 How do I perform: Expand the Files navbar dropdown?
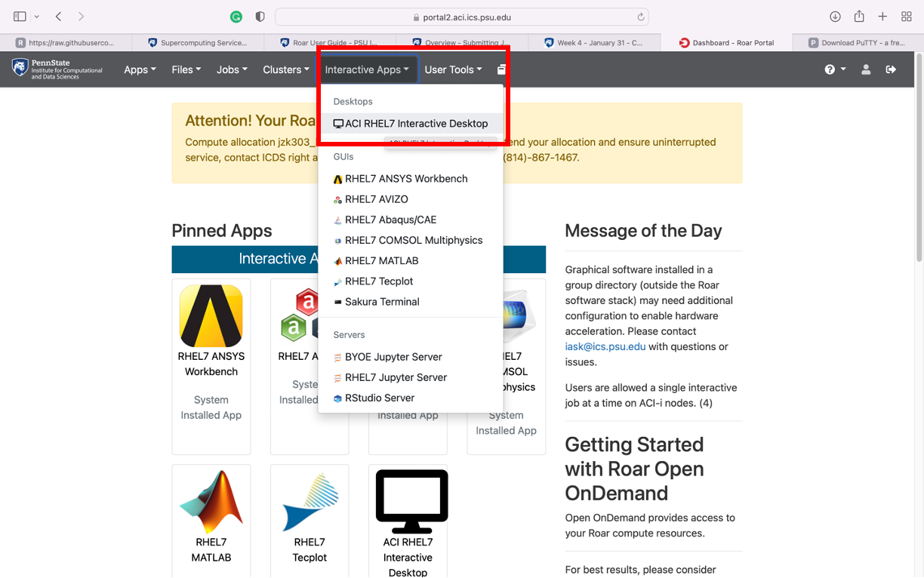pyautogui.click(x=186, y=69)
